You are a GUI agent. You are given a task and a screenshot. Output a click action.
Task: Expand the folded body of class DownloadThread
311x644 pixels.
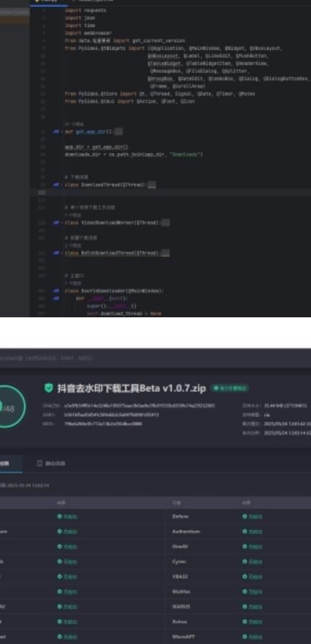point(152,185)
